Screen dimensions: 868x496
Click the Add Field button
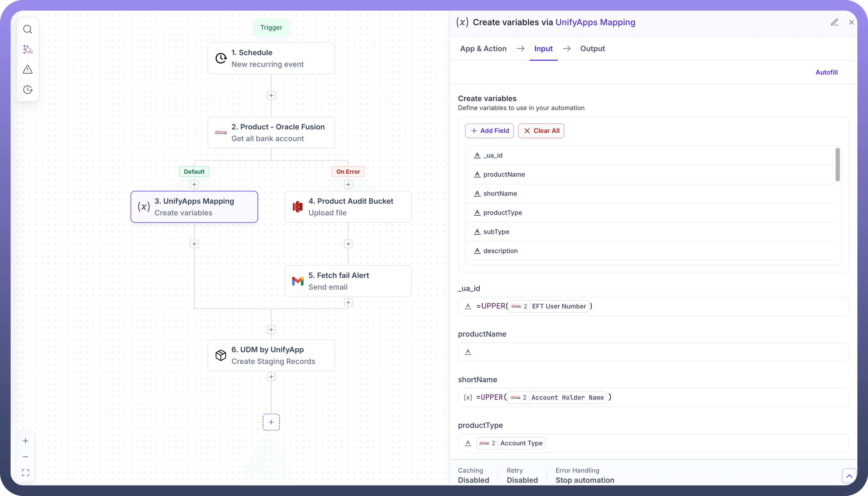coord(489,131)
